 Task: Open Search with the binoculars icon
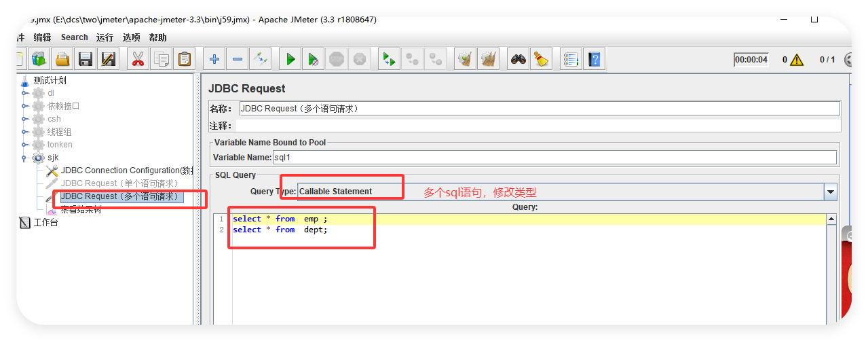pos(518,59)
